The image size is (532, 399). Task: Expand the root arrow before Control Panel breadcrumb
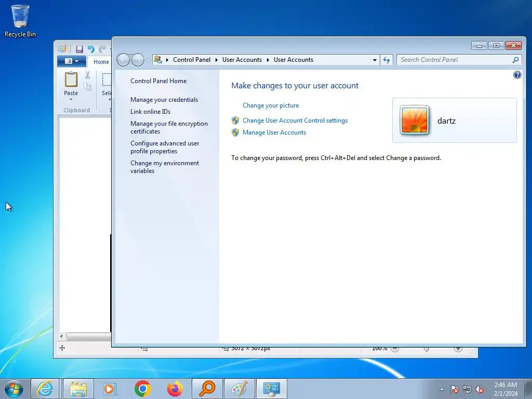[x=167, y=60]
